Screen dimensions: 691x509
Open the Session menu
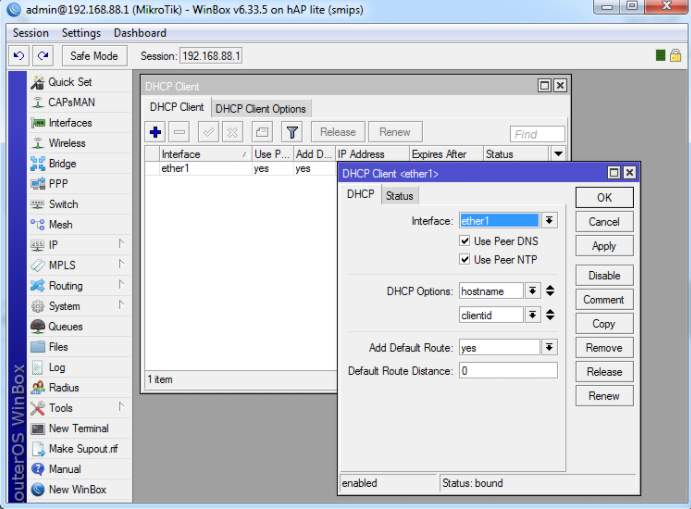tap(30, 33)
